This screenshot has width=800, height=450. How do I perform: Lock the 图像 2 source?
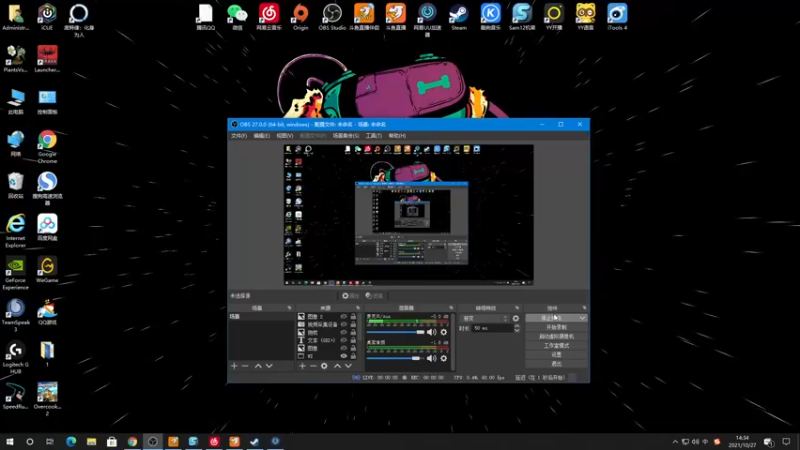pos(353,317)
